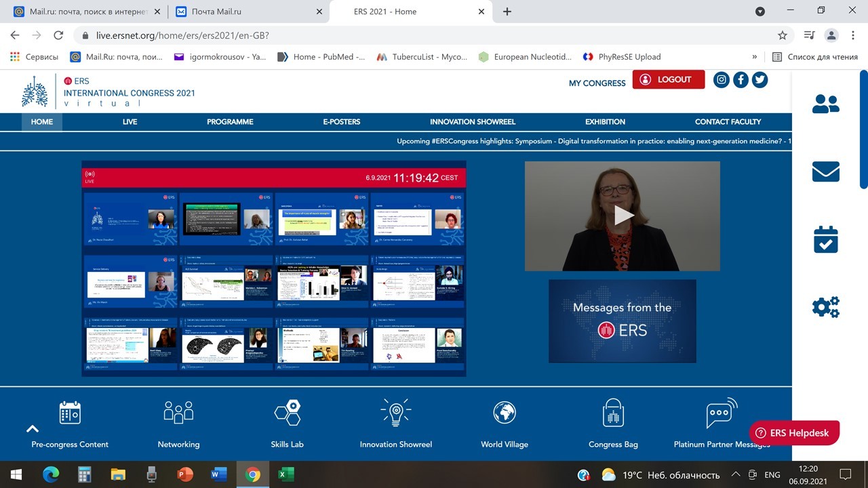Bookmark this page with the star icon
This screenshot has height=488, width=868.
coord(783,35)
